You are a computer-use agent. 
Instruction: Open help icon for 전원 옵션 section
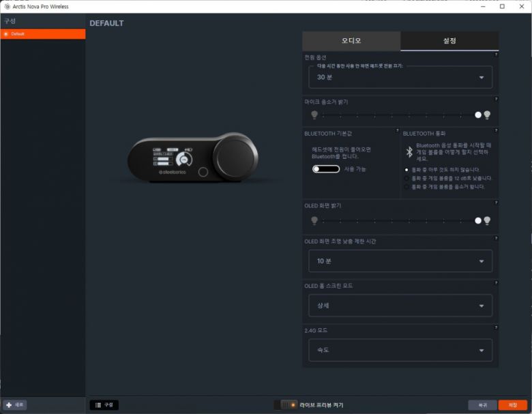[x=496, y=55]
